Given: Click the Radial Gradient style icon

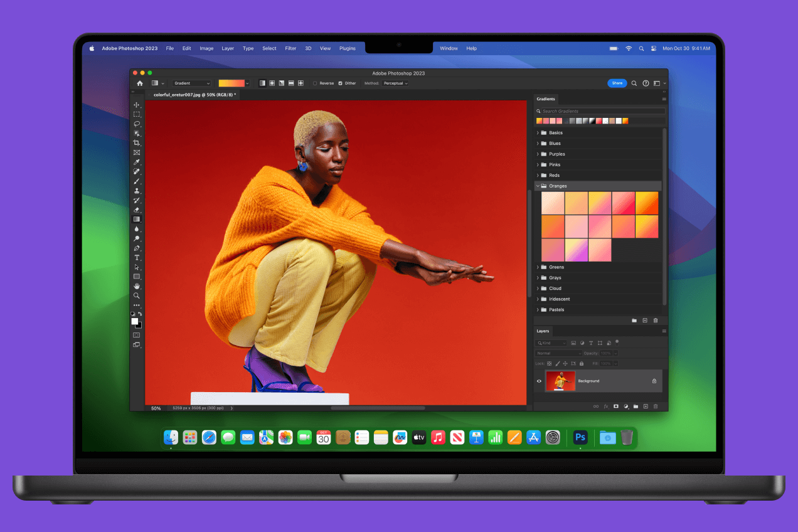Looking at the screenshot, I should [272, 83].
